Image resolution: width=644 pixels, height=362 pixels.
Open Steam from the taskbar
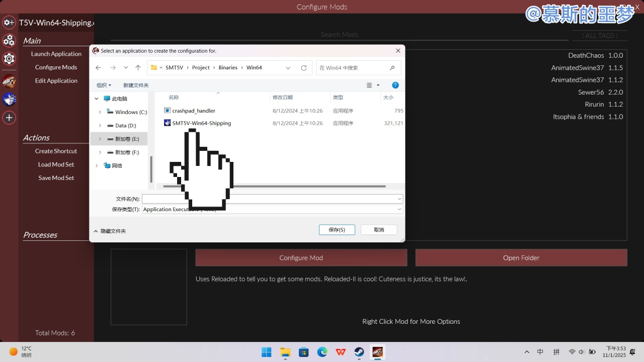pos(359,352)
